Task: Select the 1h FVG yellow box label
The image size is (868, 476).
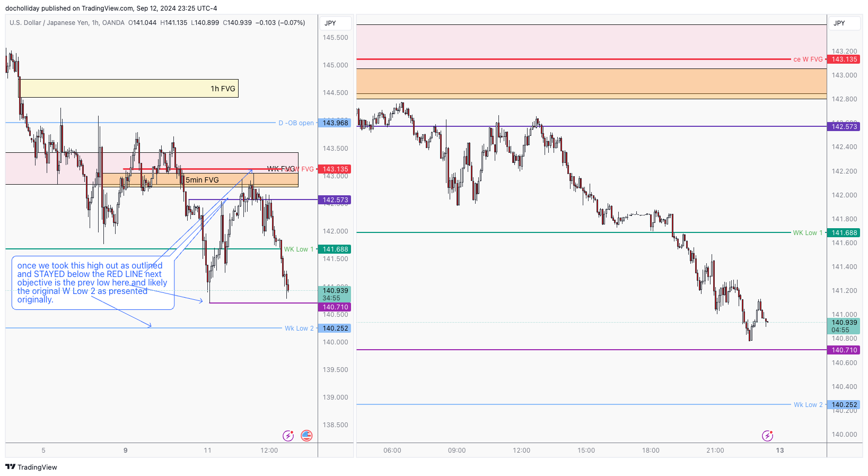Action: point(223,89)
